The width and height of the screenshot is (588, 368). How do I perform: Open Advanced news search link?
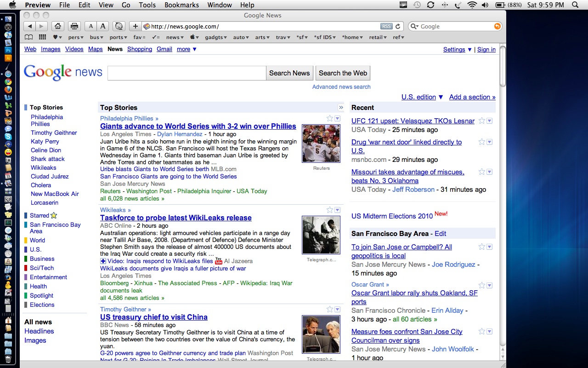(x=341, y=87)
